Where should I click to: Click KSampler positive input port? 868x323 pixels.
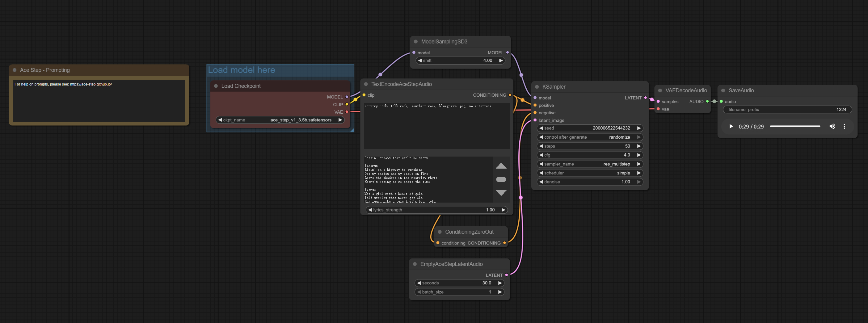535,105
